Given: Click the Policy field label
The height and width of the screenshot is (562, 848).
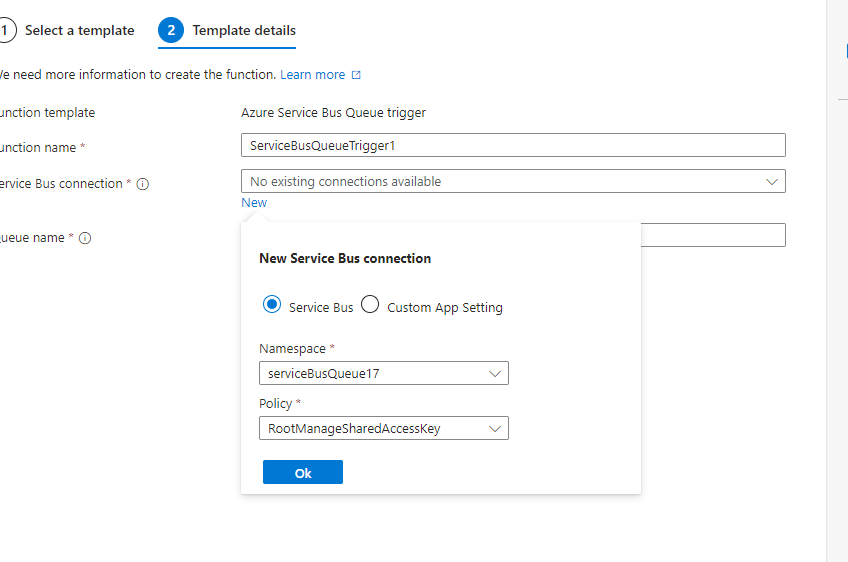Looking at the screenshot, I should (x=275, y=404).
